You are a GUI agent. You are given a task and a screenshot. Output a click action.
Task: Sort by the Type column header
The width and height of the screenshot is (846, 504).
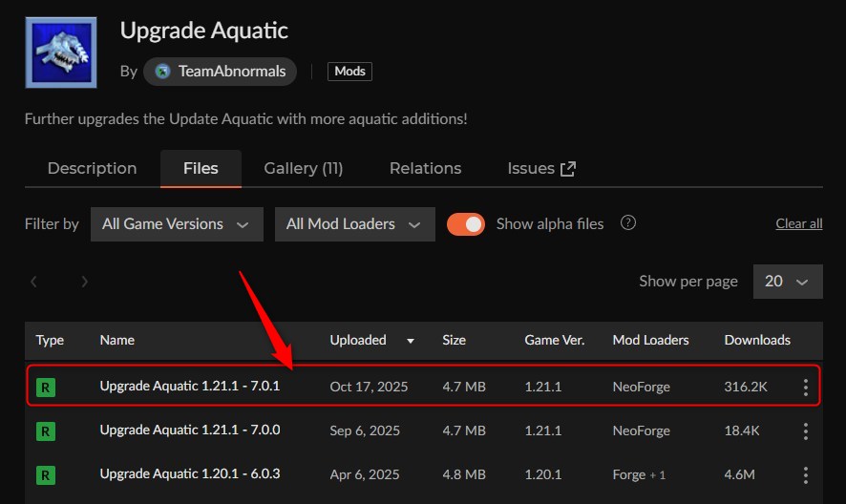coord(50,340)
